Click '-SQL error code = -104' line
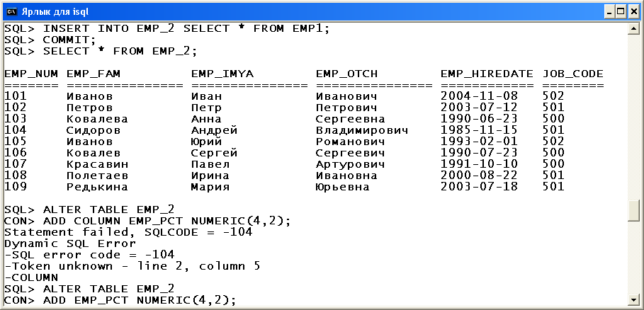The image size is (644, 310). 89,255
